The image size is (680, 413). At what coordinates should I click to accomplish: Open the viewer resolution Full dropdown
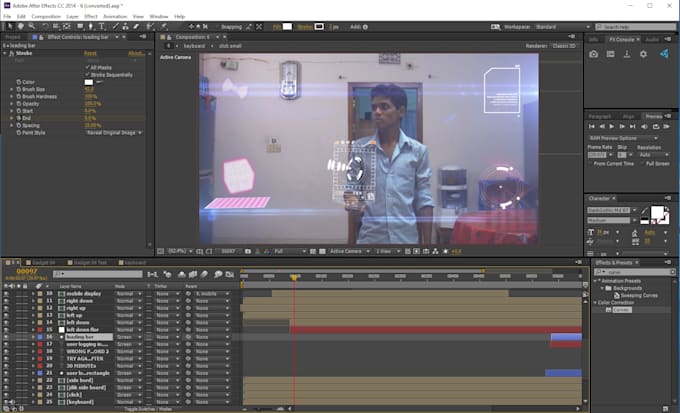[x=289, y=251]
